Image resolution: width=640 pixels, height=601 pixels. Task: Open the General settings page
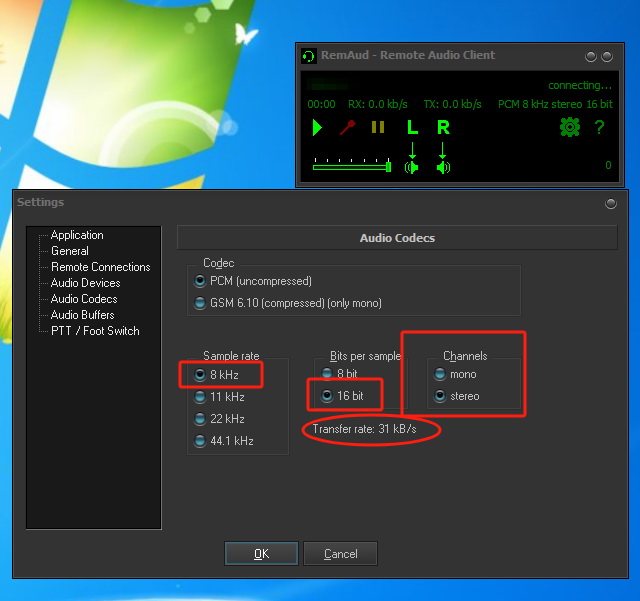click(70, 251)
